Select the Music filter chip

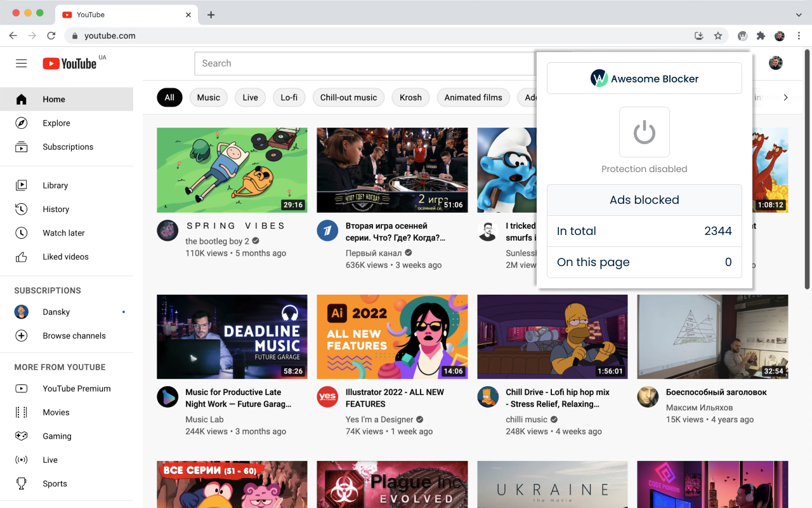[209, 98]
